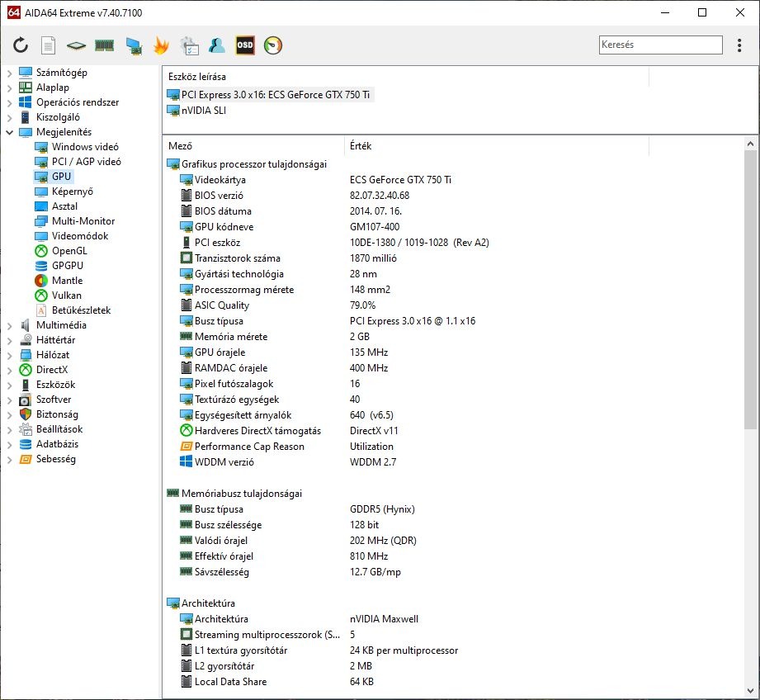Viewport: 760px width, 700px height.
Task: Collapse the Megjelenítés node
Action: (x=10, y=132)
